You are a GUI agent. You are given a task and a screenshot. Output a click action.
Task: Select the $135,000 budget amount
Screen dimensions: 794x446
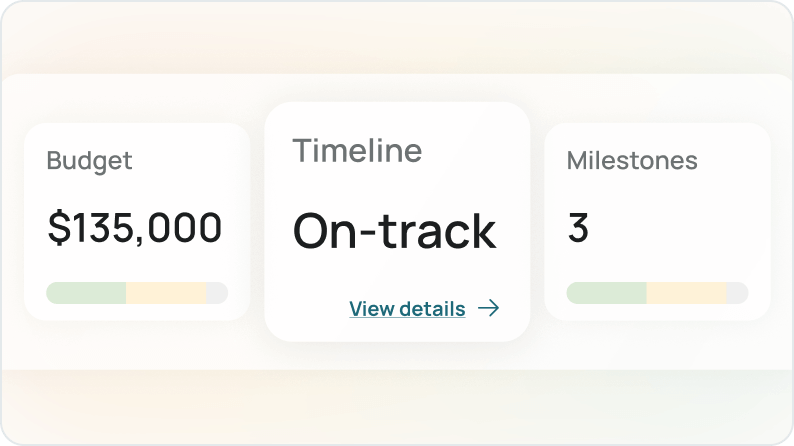pos(135,229)
